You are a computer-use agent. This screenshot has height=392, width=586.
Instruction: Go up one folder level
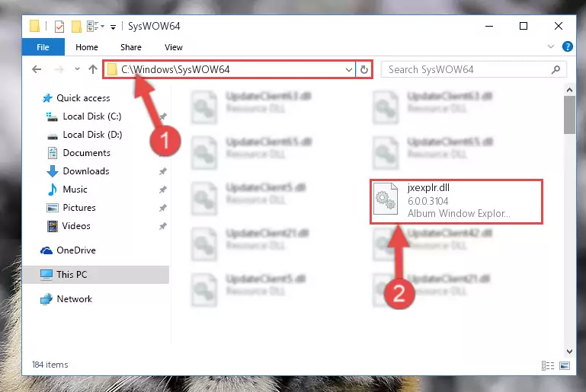(93, 69)
